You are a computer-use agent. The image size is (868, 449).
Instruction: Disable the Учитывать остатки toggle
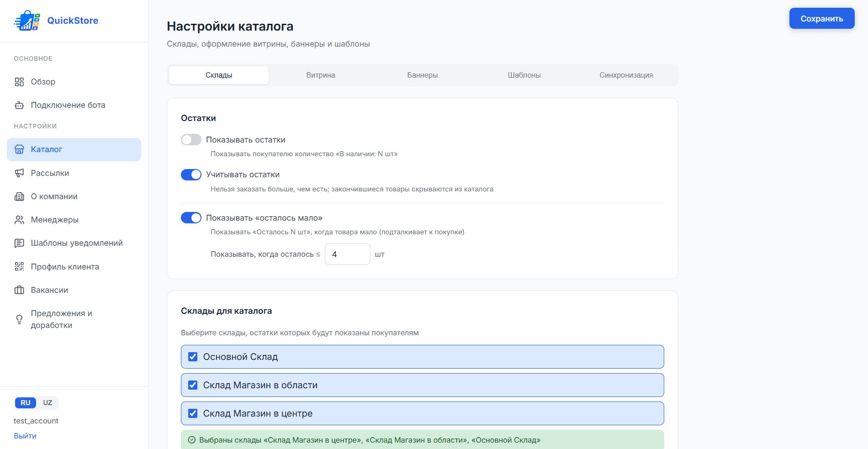191,174
